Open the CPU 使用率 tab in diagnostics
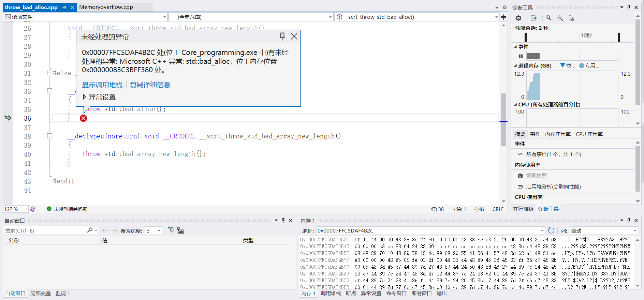Screen dimensions: 644x300 pos(589,134)
